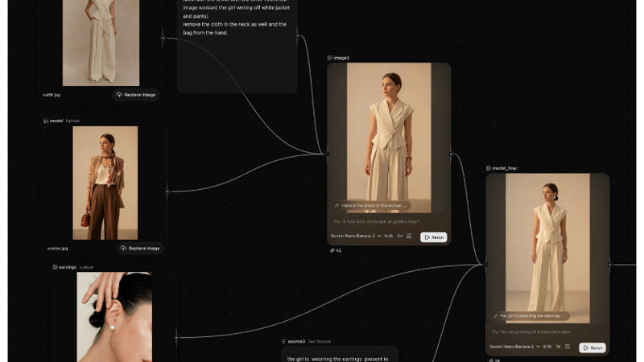This screenshot has height=362, width=644.
Task: Open Gemini Nano Banana 2 dropdown in image3
Action: coord(356,236)
